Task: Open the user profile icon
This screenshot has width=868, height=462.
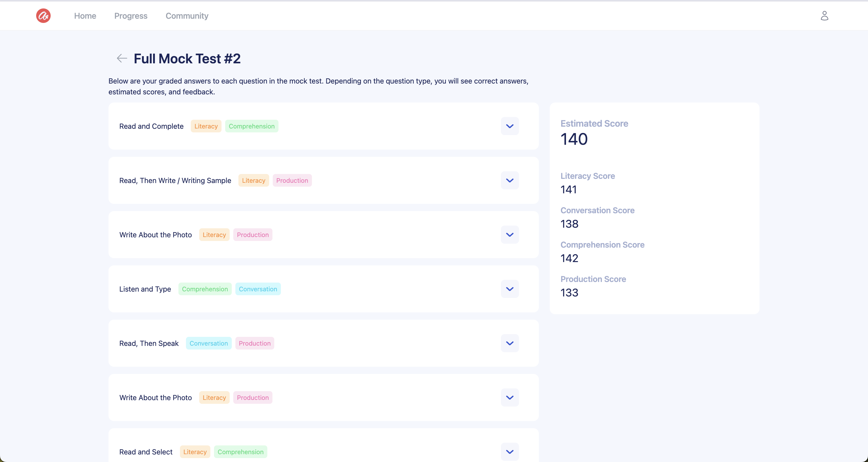Action: (x=824, y=16)
